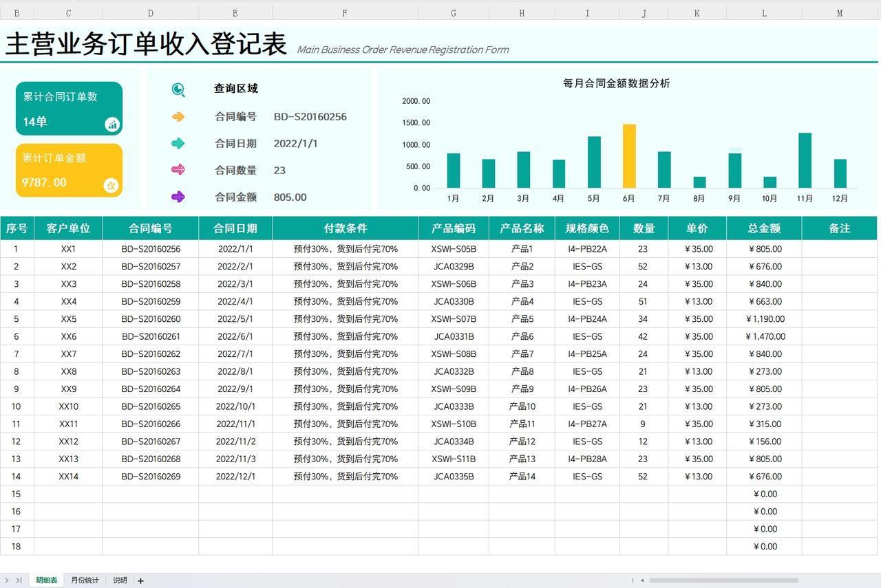Click the teal arrow beside 合同日期

pyautogui.click(x=178, y=144)
